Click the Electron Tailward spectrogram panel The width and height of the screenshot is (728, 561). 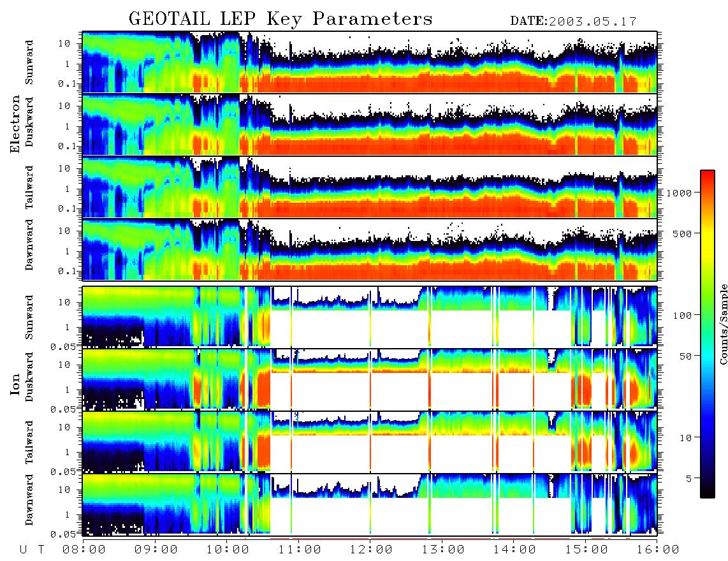(x=370, y=187)
